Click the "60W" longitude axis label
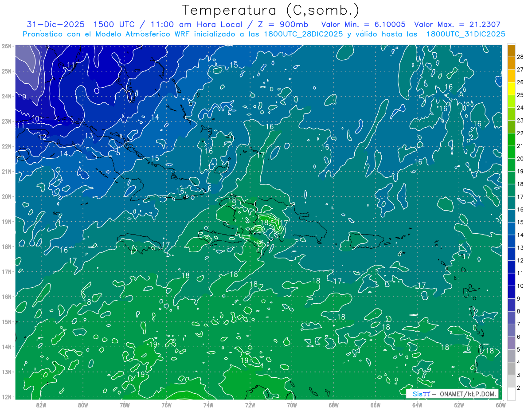The image size is (532, 411). click(501, 405)
